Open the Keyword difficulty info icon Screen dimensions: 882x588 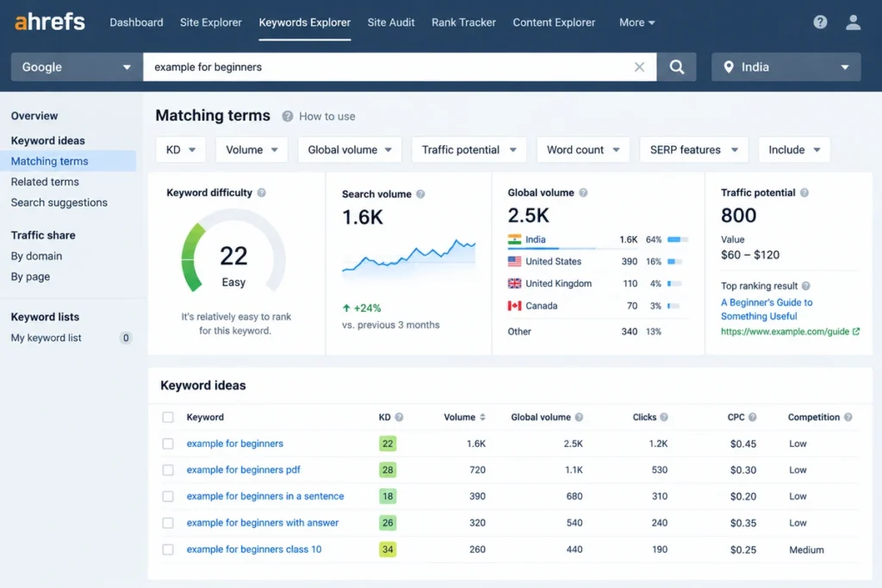click(262, 192)
